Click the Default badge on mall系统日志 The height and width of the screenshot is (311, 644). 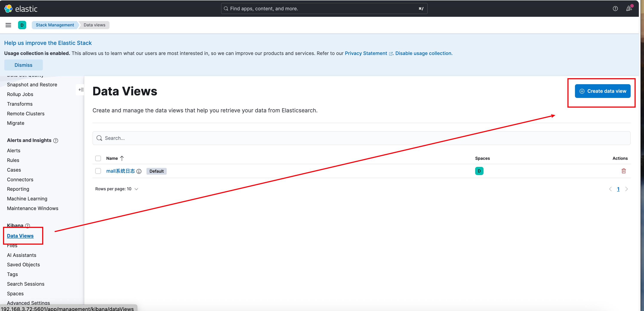(x=157, y=171)
